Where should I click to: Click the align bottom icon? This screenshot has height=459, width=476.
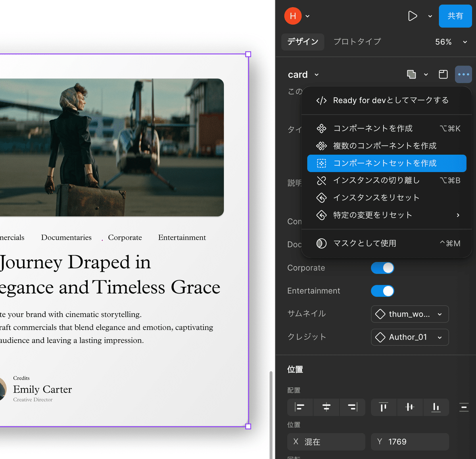click(436, 407)
